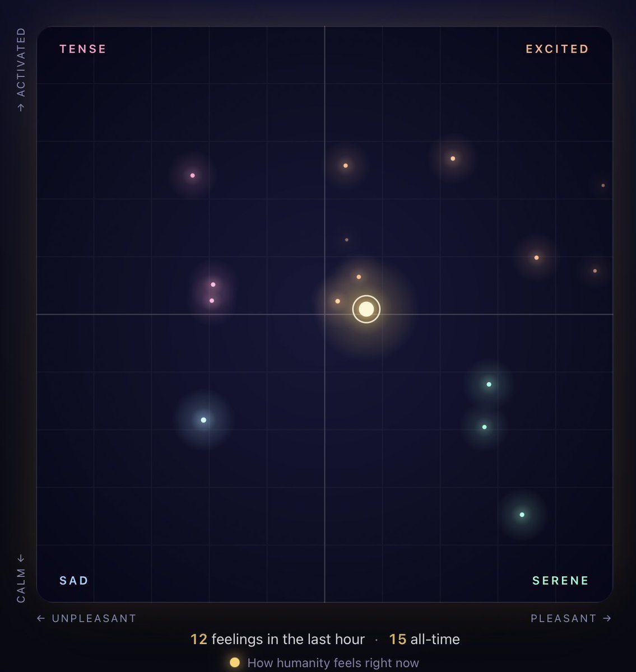Viewport: 636px width, 672px height.
Task: Click the large glowing humanity mood marker
Action: (x=366, y=309)
